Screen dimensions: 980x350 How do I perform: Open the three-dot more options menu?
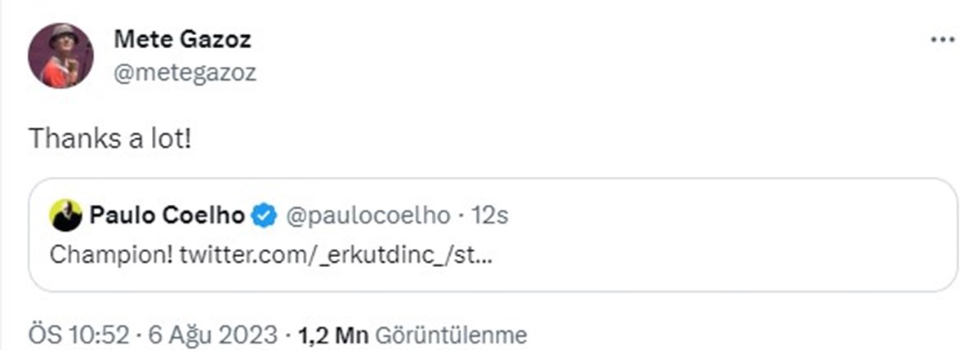click(942, 39)
